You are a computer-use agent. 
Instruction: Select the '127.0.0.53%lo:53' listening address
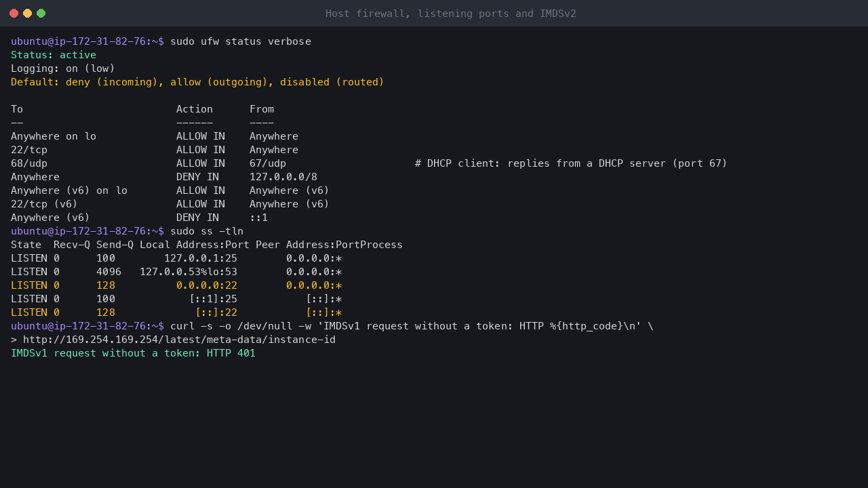[x=189, y=272]
